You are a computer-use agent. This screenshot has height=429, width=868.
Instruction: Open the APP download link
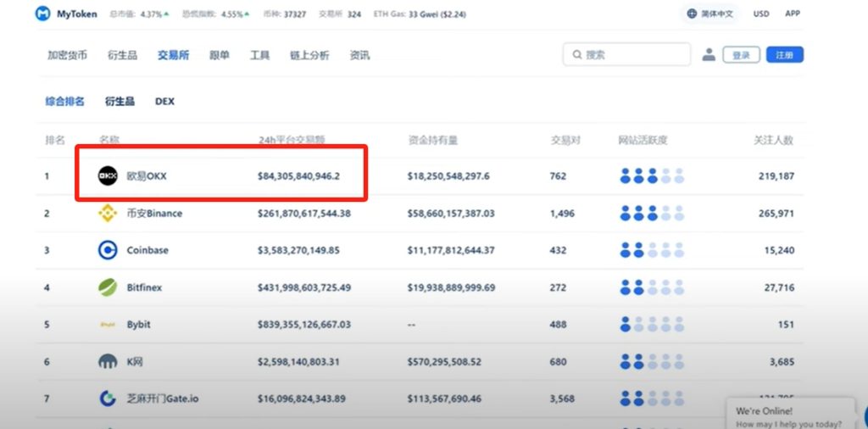coord(793,14)
